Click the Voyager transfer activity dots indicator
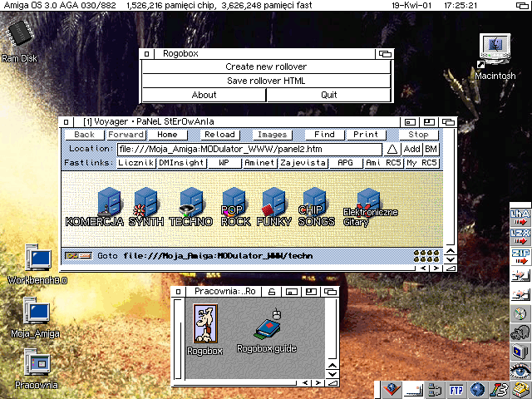The height and width of the screenshot is (399, 532). (426, 256)
